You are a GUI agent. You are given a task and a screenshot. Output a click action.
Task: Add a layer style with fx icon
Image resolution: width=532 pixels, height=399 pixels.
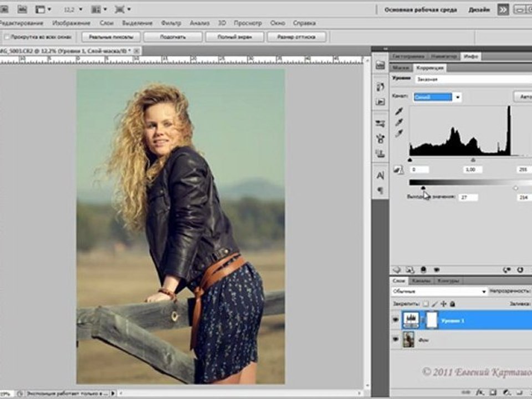(x=480, y=392)
